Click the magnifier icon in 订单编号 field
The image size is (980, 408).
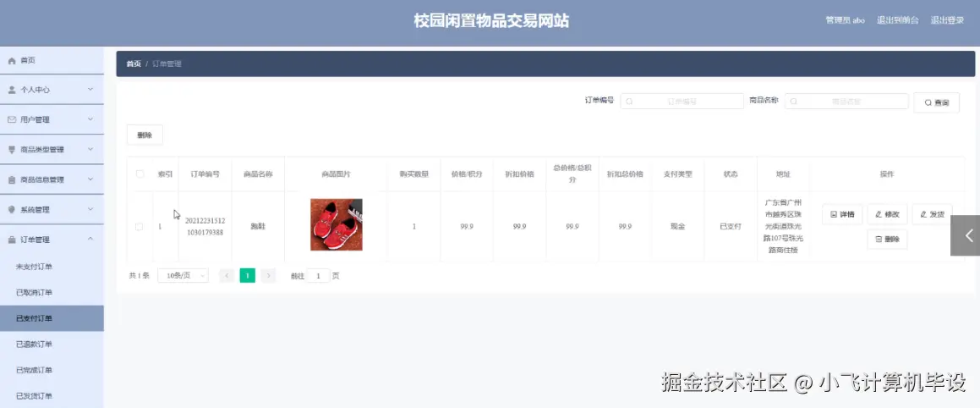coord(629,102)
